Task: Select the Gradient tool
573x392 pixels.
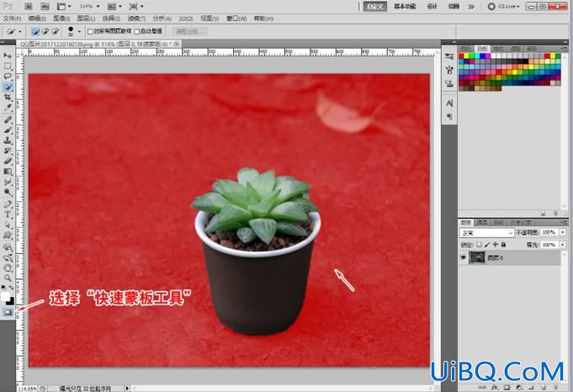Action: 8,171
